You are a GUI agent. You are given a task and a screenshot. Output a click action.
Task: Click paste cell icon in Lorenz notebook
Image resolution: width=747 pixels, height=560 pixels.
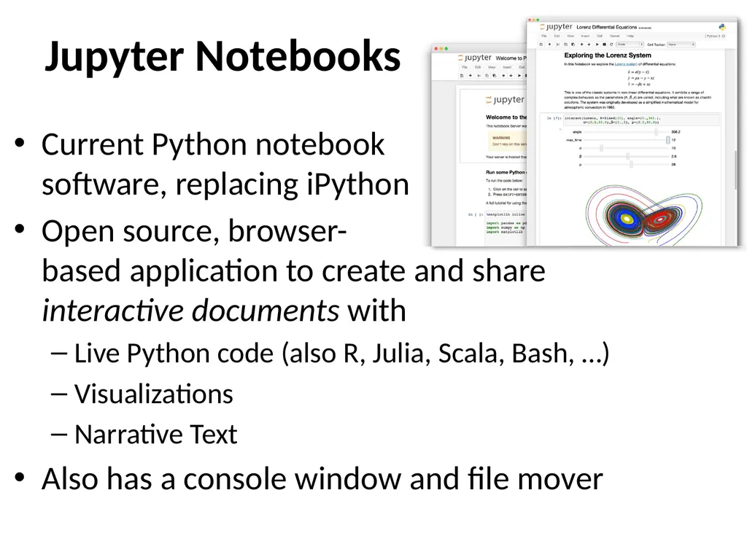coord(573,44)
